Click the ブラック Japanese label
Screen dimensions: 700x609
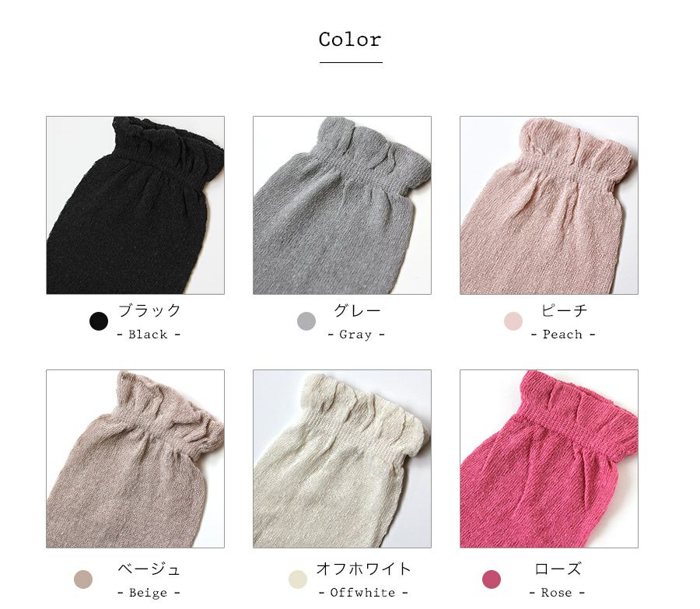[x=149, y=310]
